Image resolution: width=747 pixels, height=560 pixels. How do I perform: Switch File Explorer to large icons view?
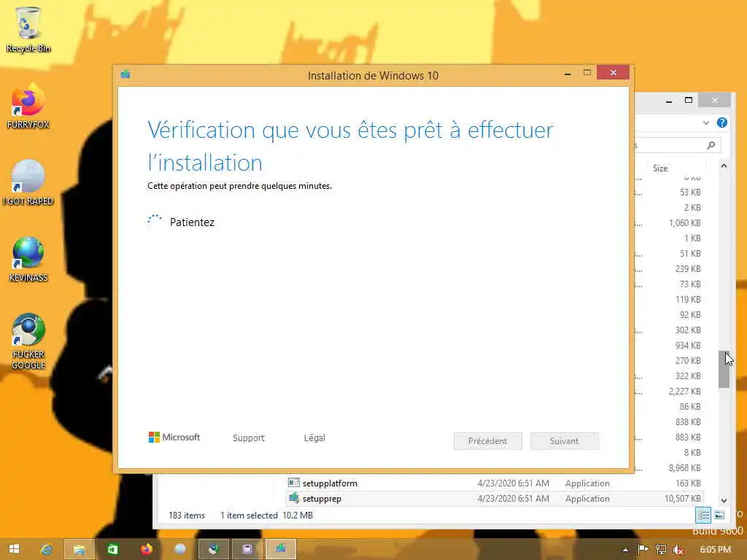719,515
